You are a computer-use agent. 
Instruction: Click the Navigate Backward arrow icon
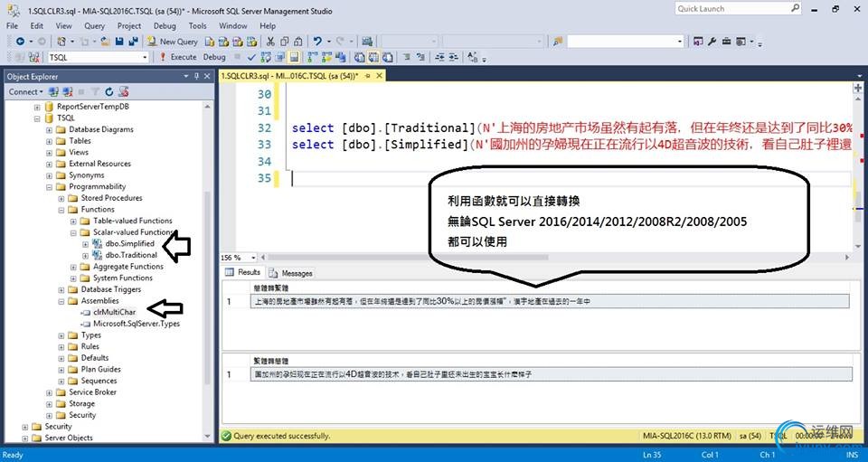pyautogui.click(x=21, y=42)
